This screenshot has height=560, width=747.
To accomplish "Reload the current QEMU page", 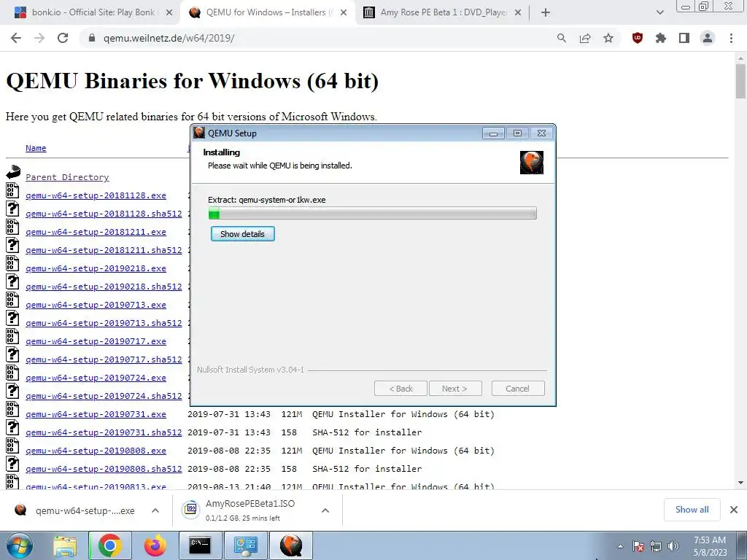I will [x=63, y=38].
